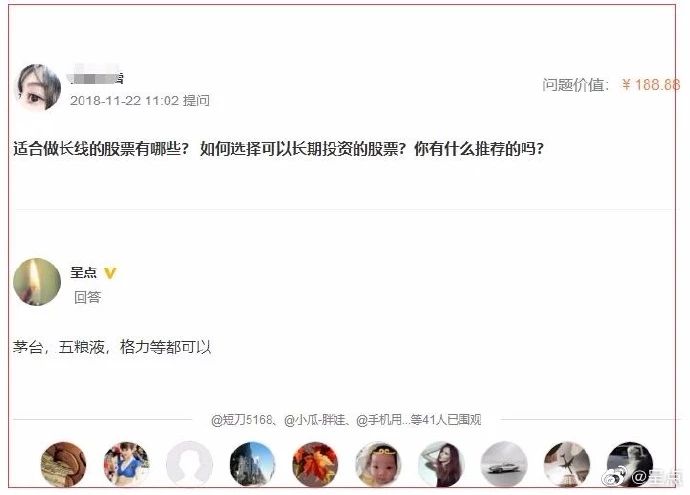Select the autumn maple leaf avatar
This screenshot has height=495, width=690.
coord(315,465)
